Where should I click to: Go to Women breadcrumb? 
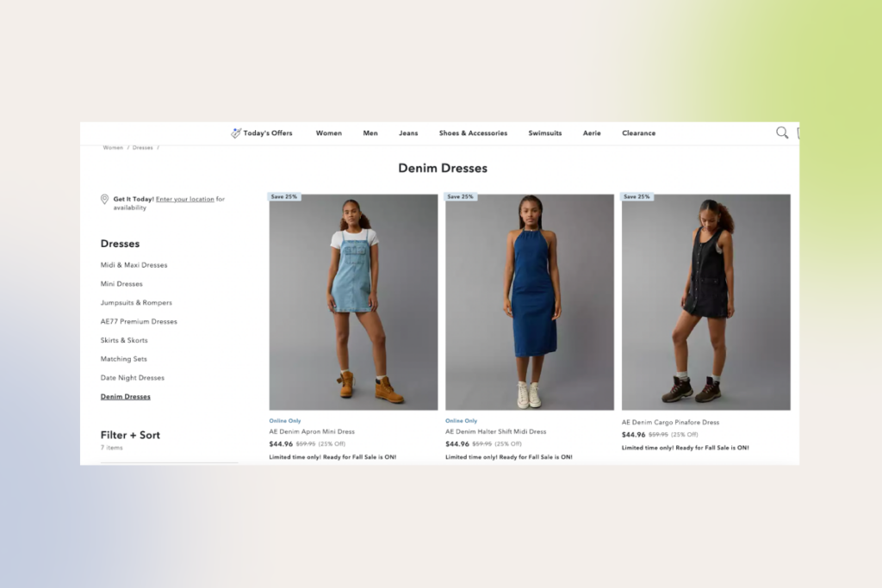(113, 148)
